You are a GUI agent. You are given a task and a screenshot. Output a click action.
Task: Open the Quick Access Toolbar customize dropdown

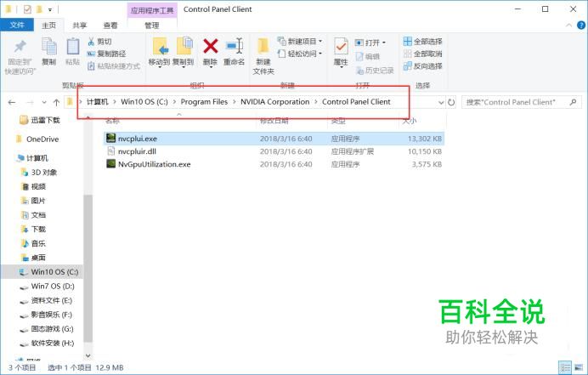click(x=50, y=9)
